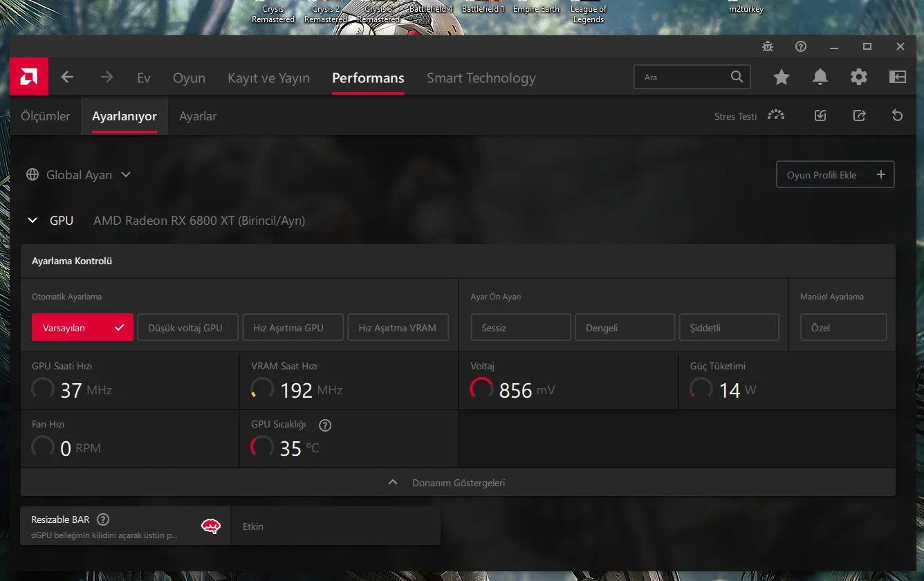Select the Varsayılan tuning option
924x581 pixels.
coord(82,327)
